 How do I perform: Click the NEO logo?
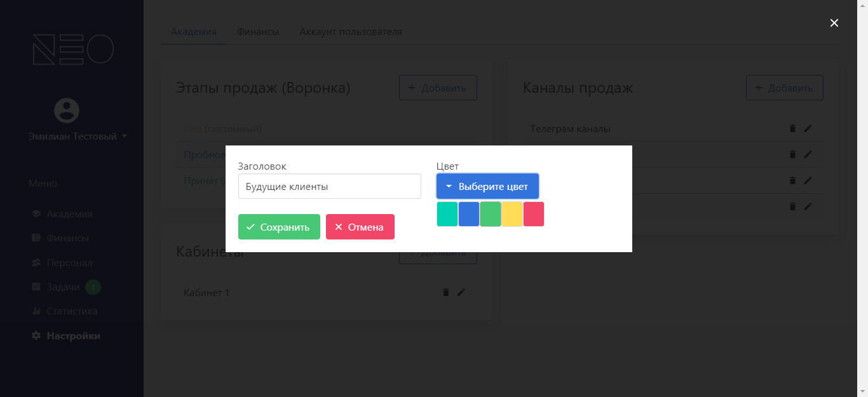[x=73, y=50]
